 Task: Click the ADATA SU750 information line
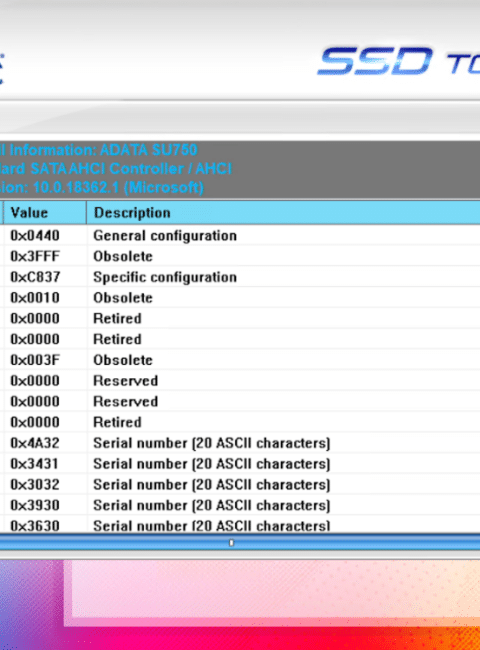pos(98,150)
